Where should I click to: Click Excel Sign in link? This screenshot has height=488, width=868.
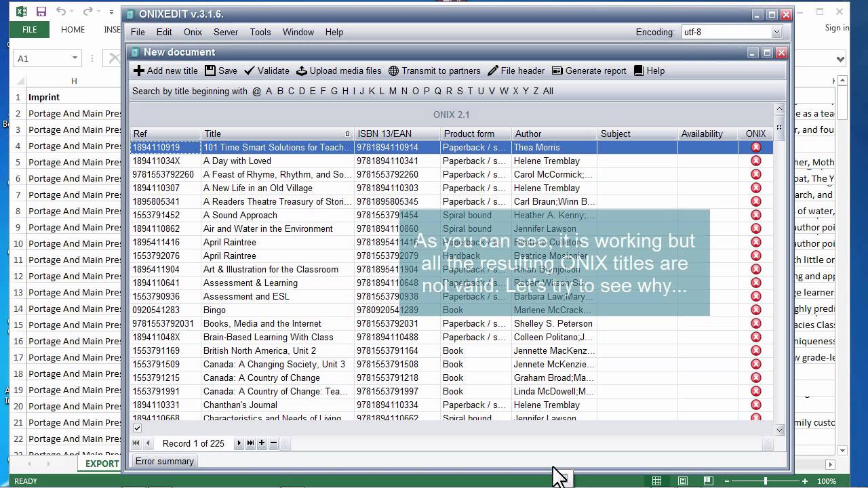click(837, 28)
